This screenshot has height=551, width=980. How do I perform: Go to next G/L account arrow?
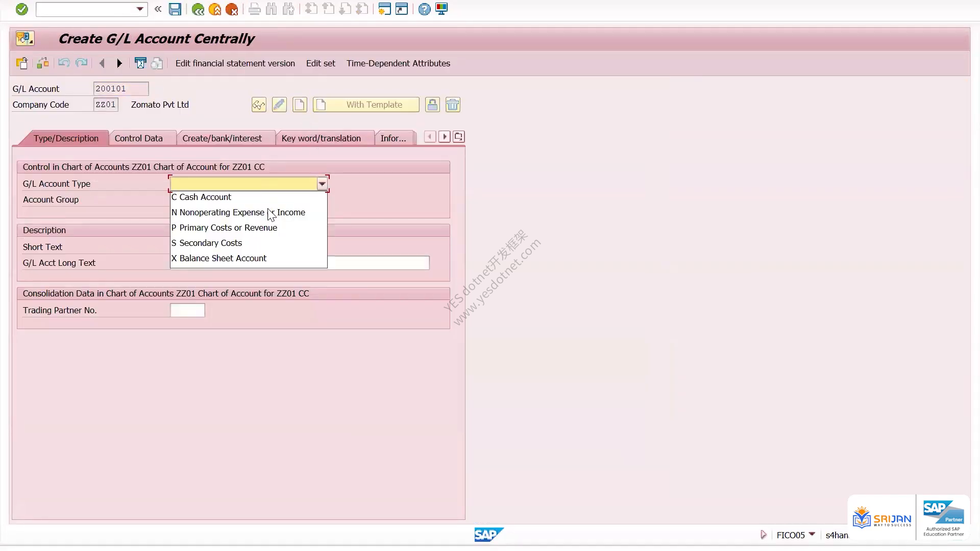[x=119, y=63]
